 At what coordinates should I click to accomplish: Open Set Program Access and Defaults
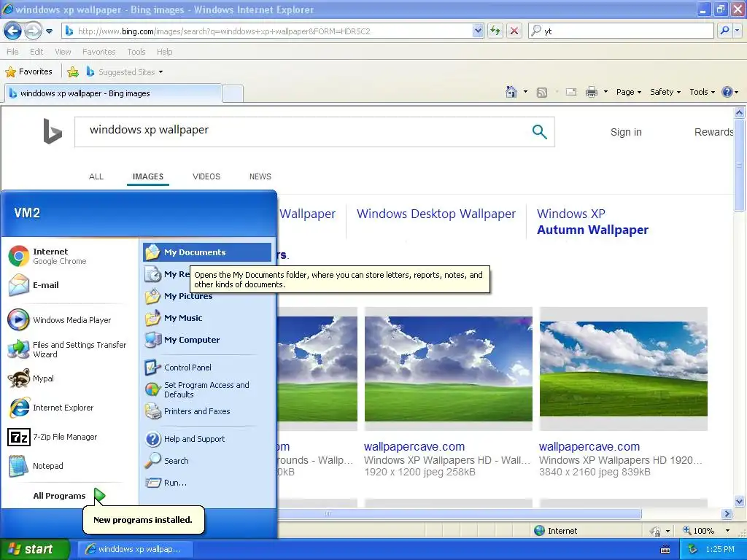pos(207,389)
